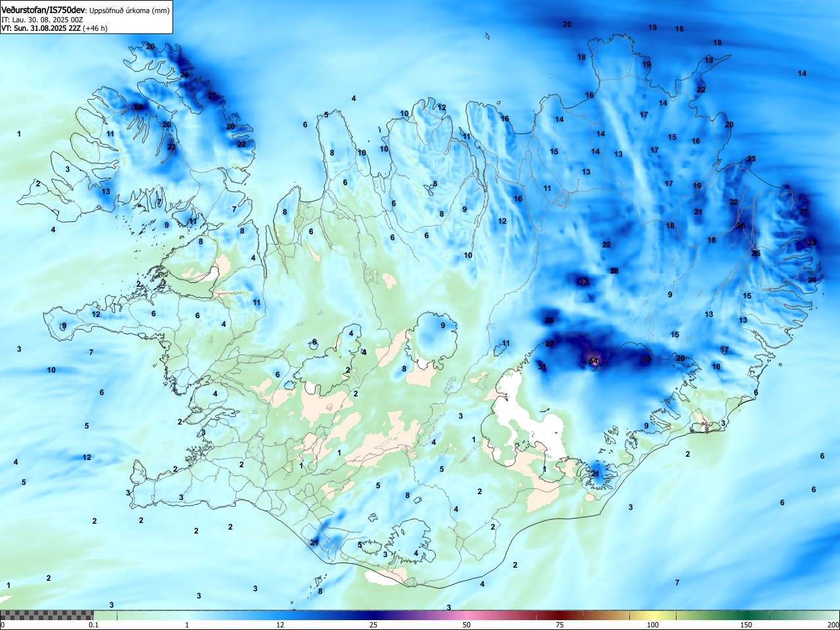Click the 25 value on the map
Image resolution: width=840 pixels, height=630 pixels.
(x=756, y=253)
